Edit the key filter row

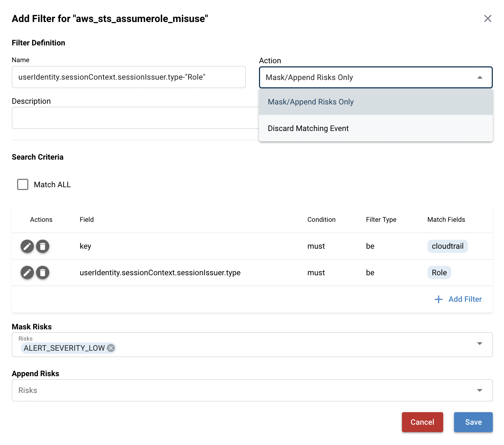coord(27,246)
